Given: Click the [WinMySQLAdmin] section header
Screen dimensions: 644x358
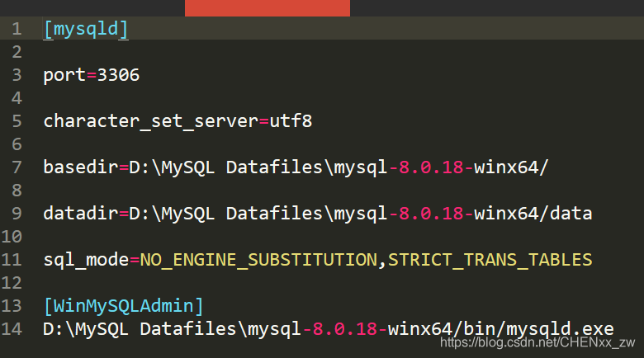Looking at the screenshot, I should click(123, 306).
